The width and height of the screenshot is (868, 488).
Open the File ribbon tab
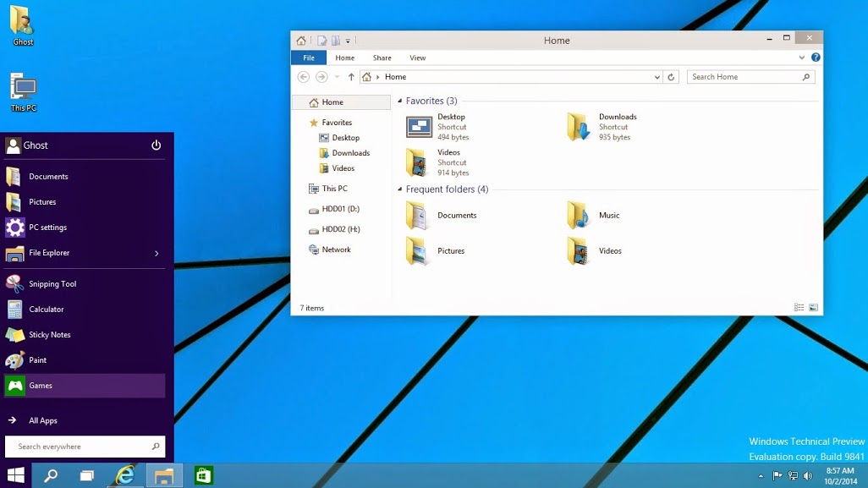[308, 58]
